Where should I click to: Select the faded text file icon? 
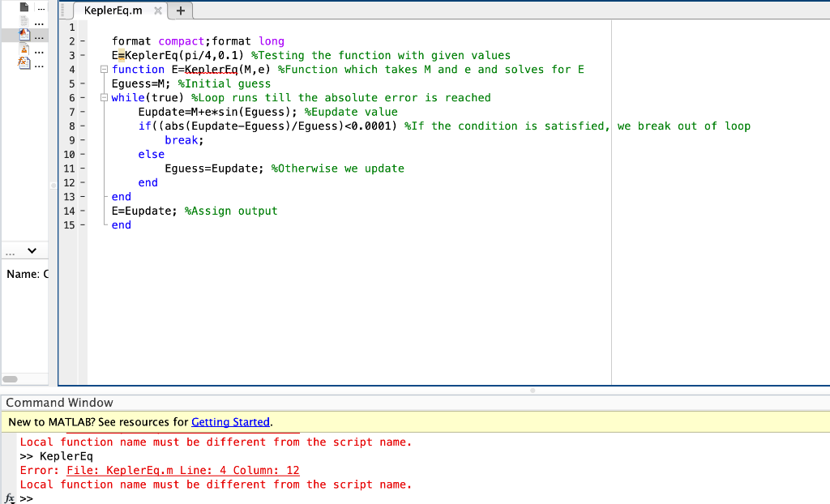point(24,21)
